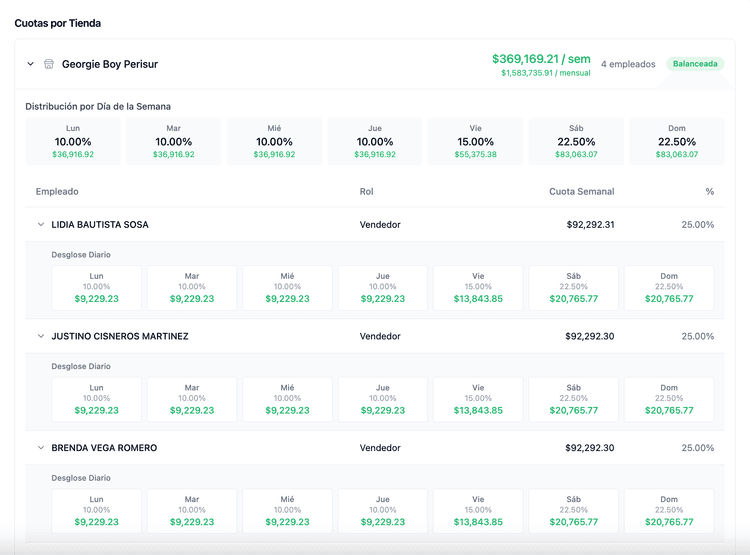Click the Rol column header

[366, 191]
